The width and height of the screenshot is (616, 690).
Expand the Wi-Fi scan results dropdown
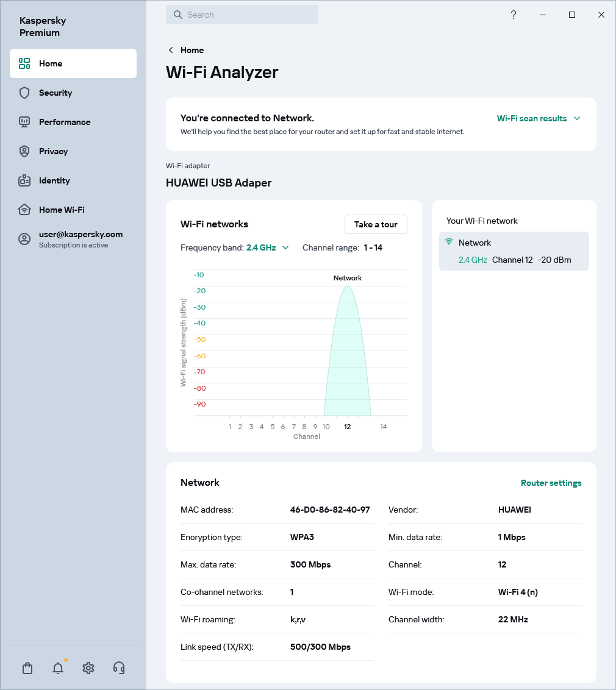[x=538, y=118]
